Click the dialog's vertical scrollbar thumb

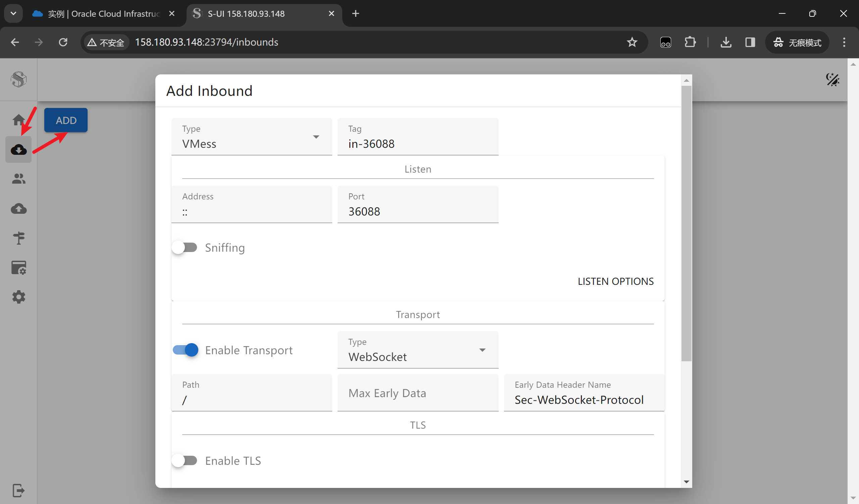click(686, 223)
